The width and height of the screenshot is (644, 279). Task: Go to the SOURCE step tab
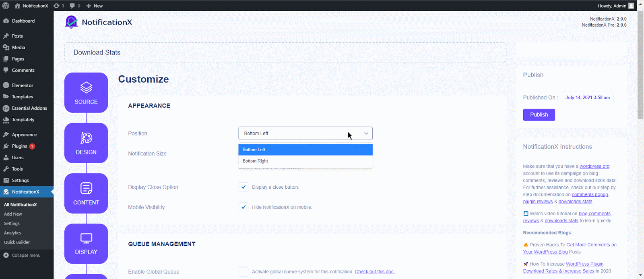coord(86,93)
